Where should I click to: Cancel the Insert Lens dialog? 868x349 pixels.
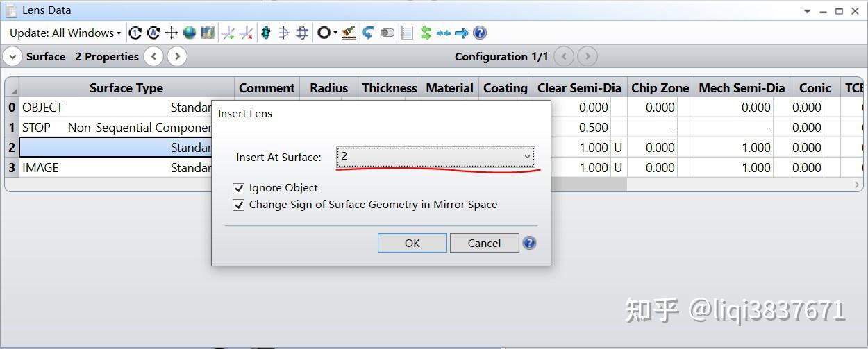pos(484,243)
